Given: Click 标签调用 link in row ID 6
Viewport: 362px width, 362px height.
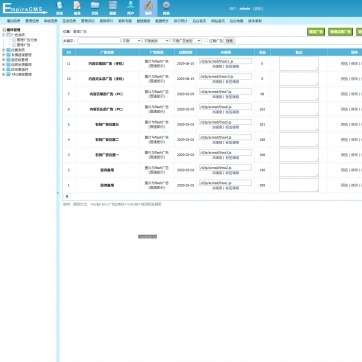Looking at the screenshot, I should pos(232,112).
